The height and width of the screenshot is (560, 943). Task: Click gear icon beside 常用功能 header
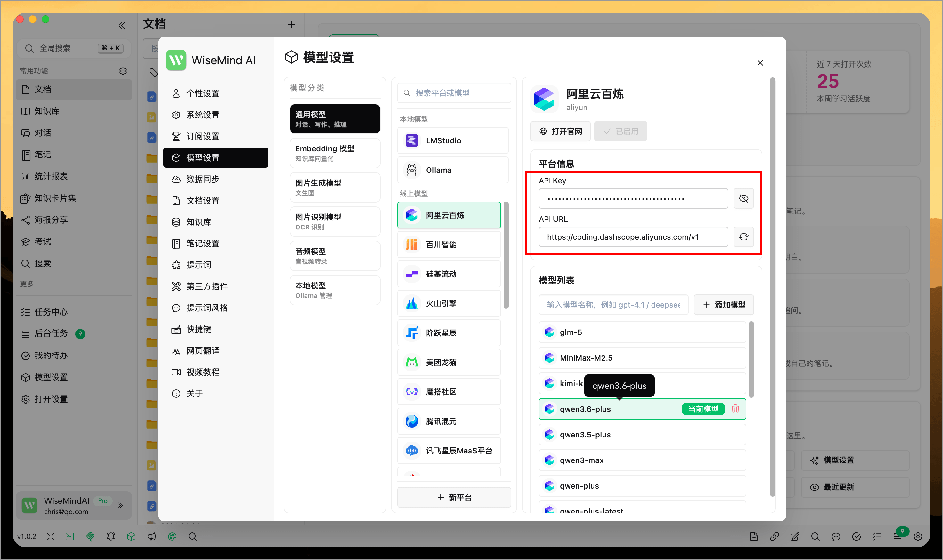(123, 71)
